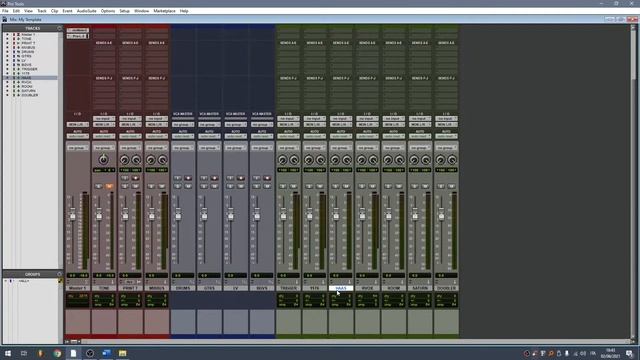Open Windows Start menu

[8, 353]
